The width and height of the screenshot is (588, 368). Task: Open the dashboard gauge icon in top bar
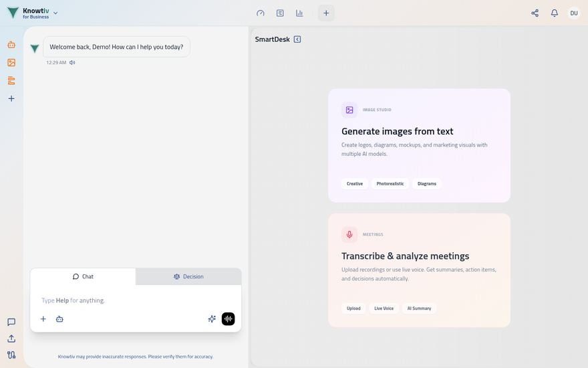(260, 13)
